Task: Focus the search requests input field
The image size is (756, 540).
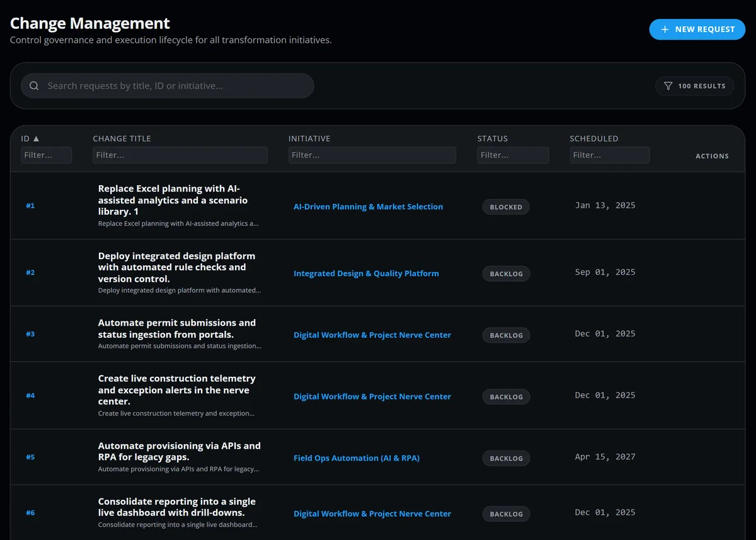Action: click(x=168, y=86)
